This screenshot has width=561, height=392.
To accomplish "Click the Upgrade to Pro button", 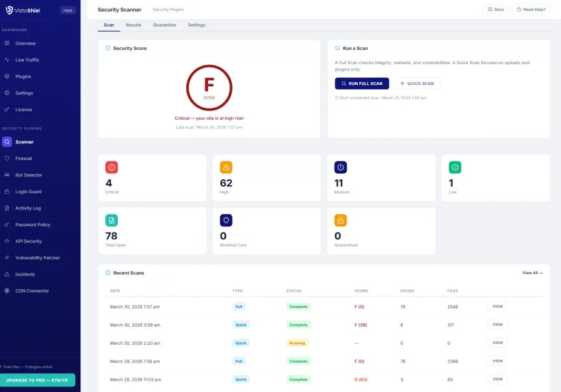I will click(39, 380).
